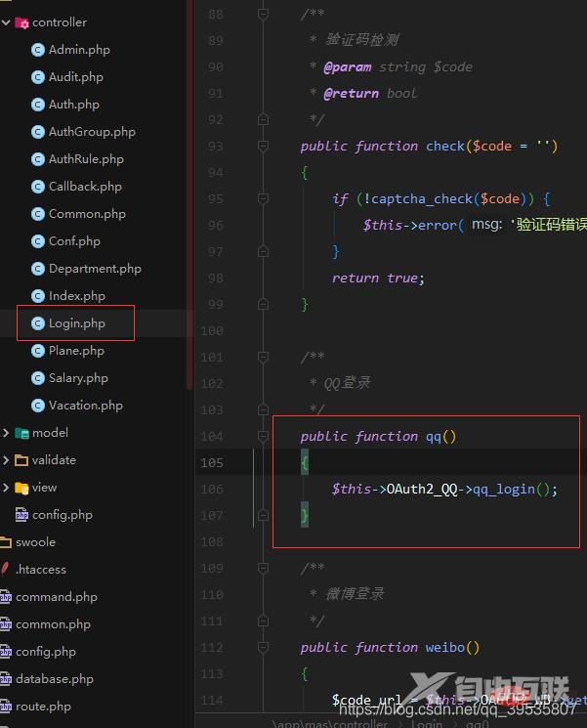Click the swoole folder icon

(5, 542)
